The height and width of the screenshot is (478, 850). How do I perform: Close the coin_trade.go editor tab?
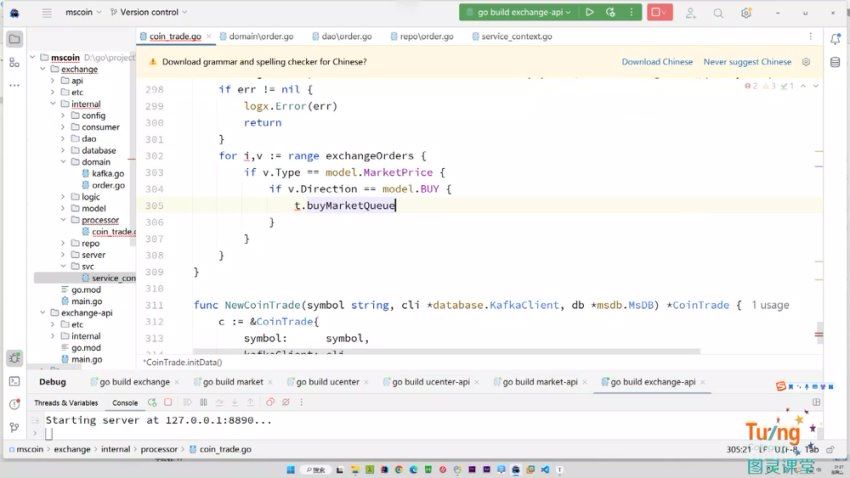pos(211,36)
